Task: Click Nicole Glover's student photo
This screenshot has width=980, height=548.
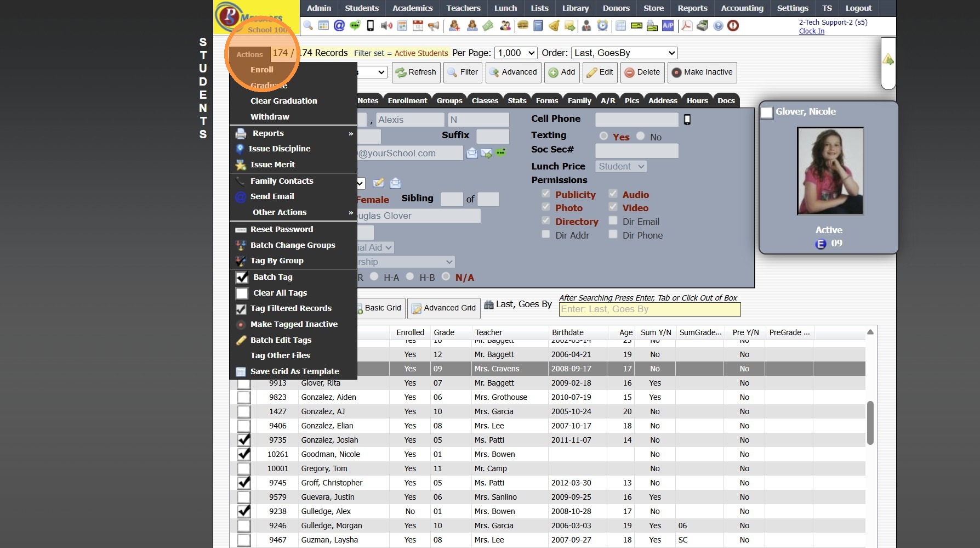Action: [x=830, y=171]
